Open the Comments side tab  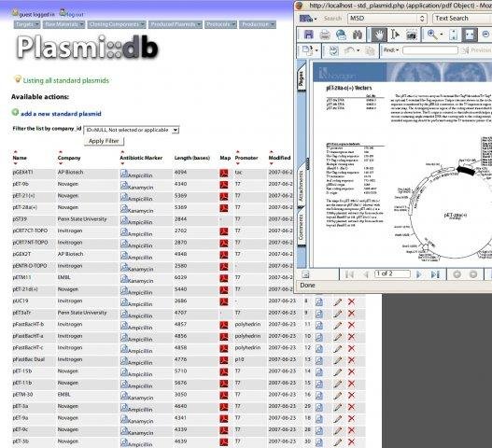pos(301,227)
